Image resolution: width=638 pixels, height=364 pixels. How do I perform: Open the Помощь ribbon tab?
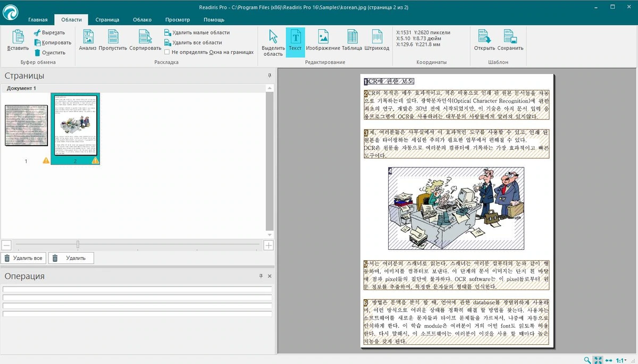click(x=214, y=20)
